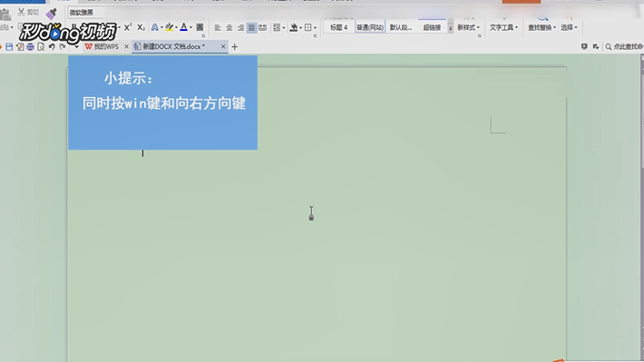
Task: Open the 文字工具 dropdown
Action: pyautogui.click(x=503, y=27)
